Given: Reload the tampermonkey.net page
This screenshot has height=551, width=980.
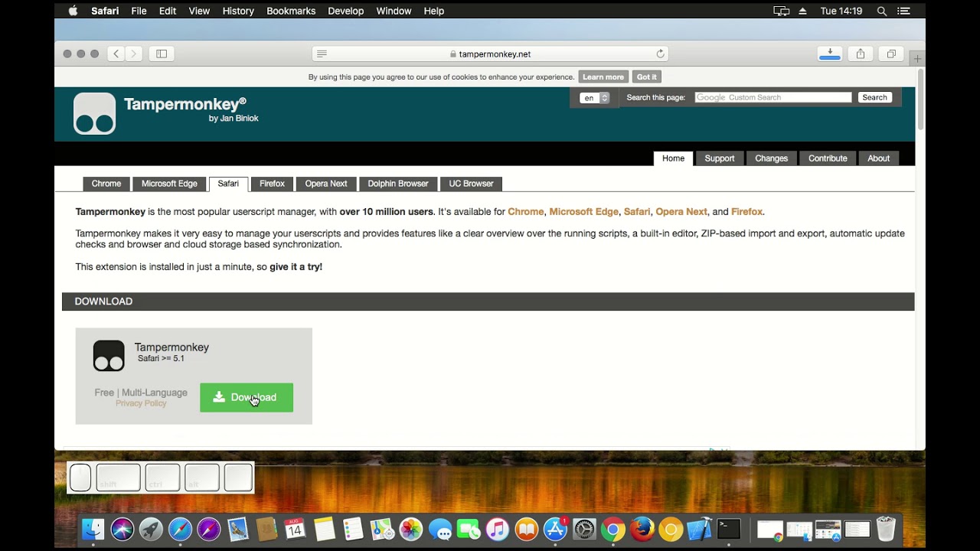Looking at the screenshot, I should (660, 54).
